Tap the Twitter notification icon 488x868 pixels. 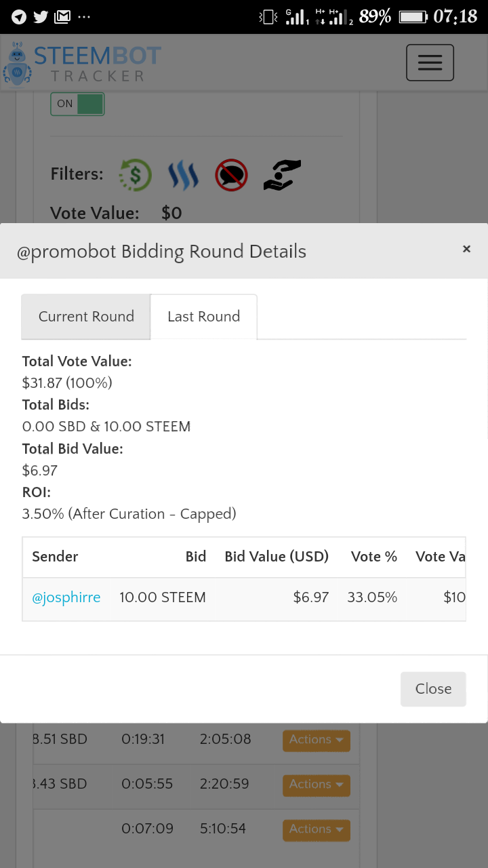click(41, 16)
